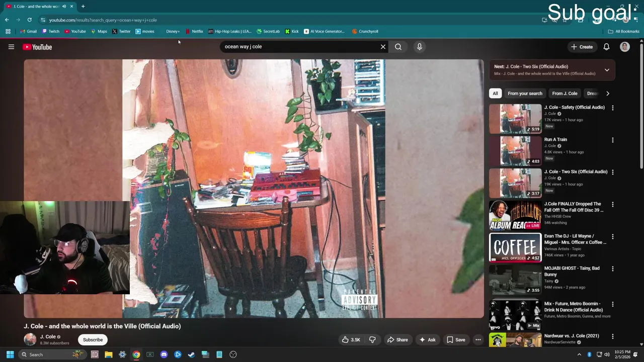Select the From your search chip
644x362 pixels.
(525, 94)
